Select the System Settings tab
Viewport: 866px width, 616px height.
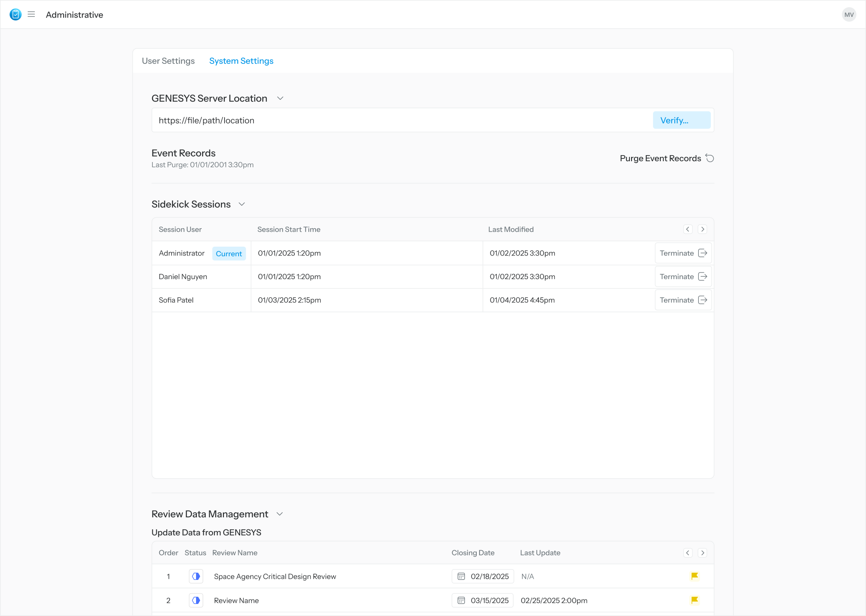(241, 61)
